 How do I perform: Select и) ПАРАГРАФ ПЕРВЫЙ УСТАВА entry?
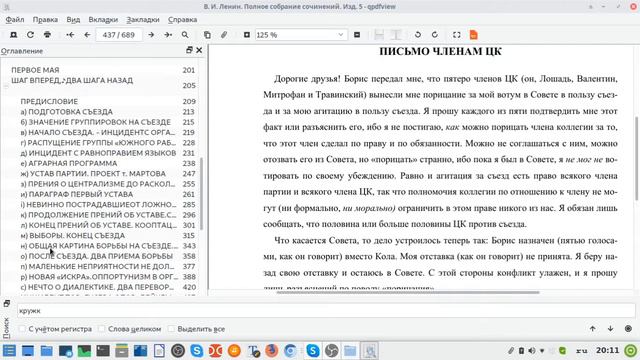click(x=77, y=194)
